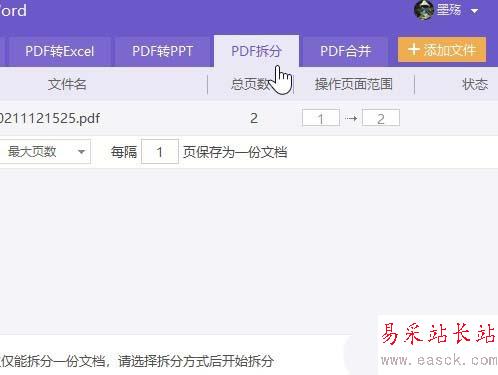
Task: Click the 每隔 page interval input field
Action: coord(160,152)
